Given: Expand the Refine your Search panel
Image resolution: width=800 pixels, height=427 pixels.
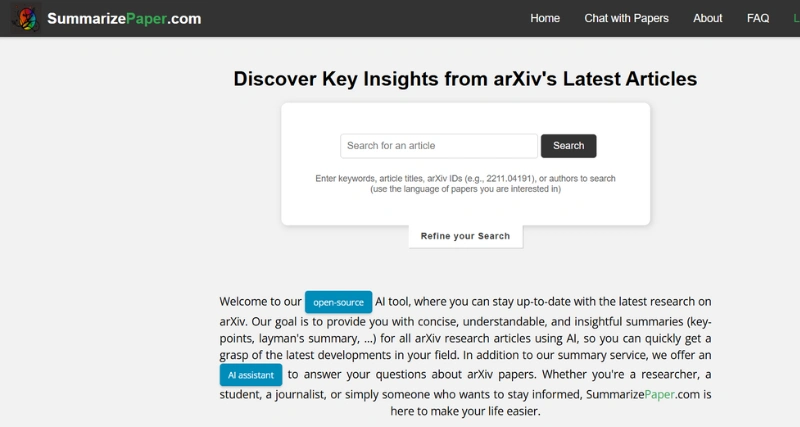Looking at the screenshot, I should point(465,236).
